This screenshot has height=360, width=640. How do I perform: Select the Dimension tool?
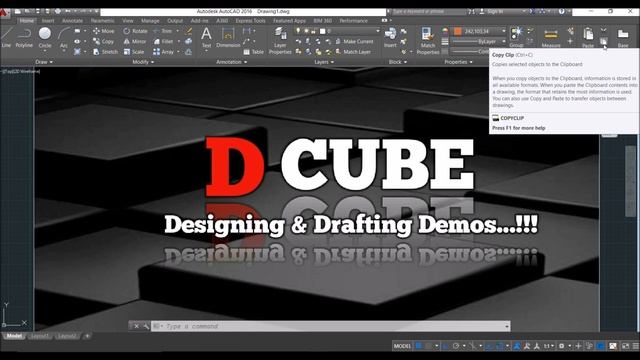pos(228,38)
